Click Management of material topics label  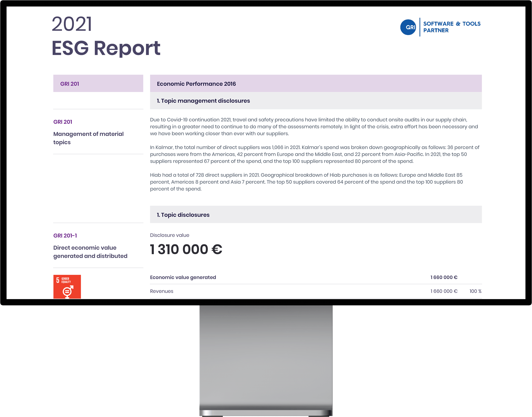click(88, 138)
